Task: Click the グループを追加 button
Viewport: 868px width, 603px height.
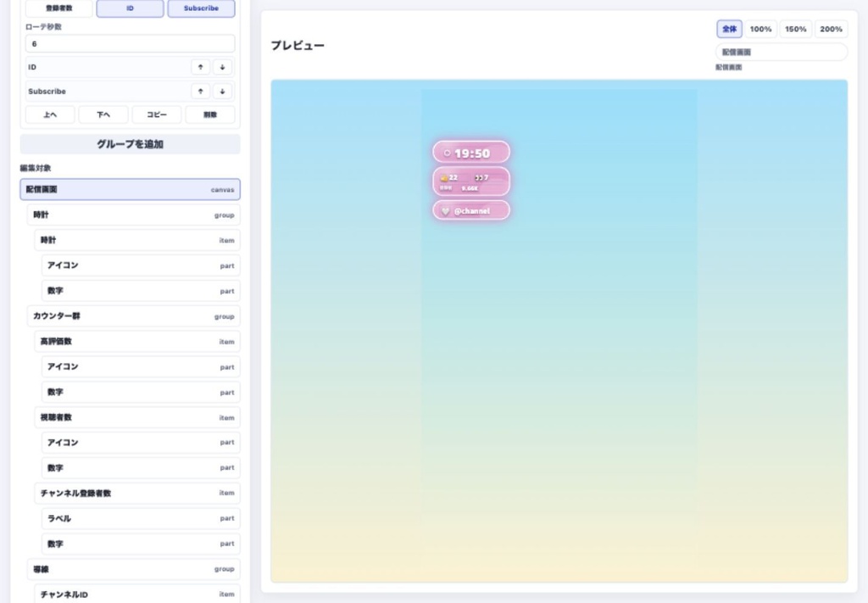Action: (130, 144)
